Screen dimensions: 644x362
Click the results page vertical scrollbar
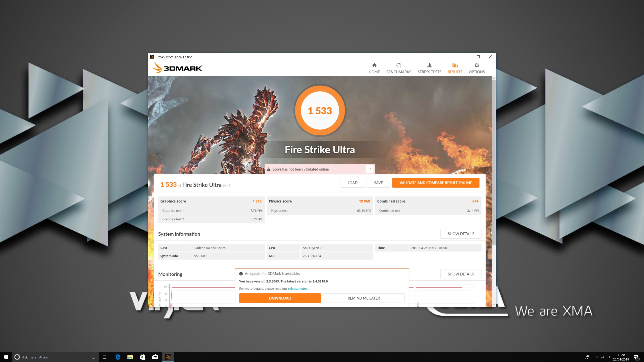coord(494,162)
